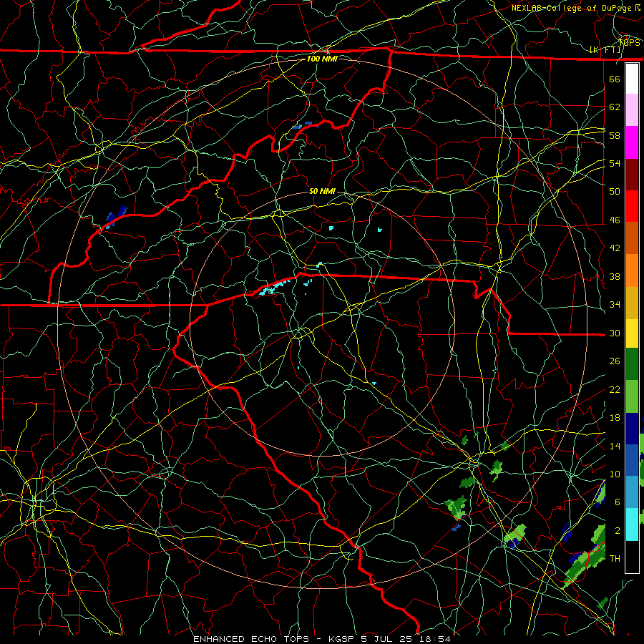Click the "ENHANCED ECHO TOPS" caption
Screen dimensions: 644x644
(251, 639)
